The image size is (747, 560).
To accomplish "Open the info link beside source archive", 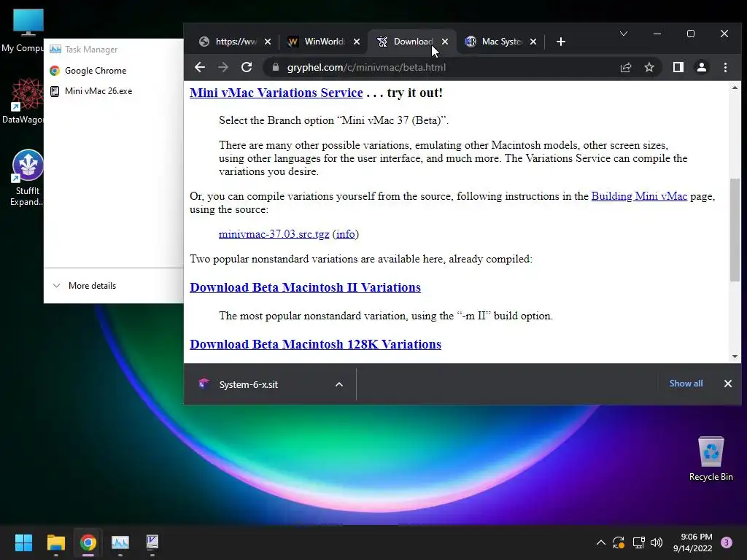I will coord(345,234).
